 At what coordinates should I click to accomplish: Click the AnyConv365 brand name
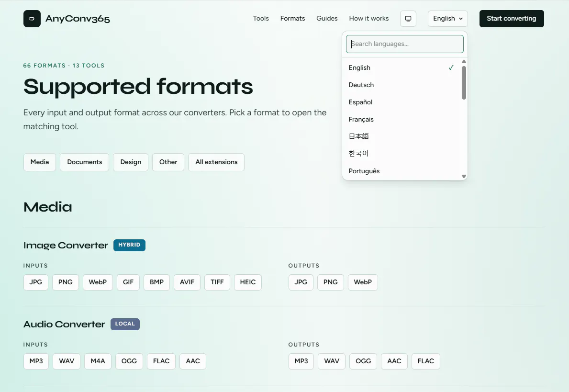pos(78,19)
